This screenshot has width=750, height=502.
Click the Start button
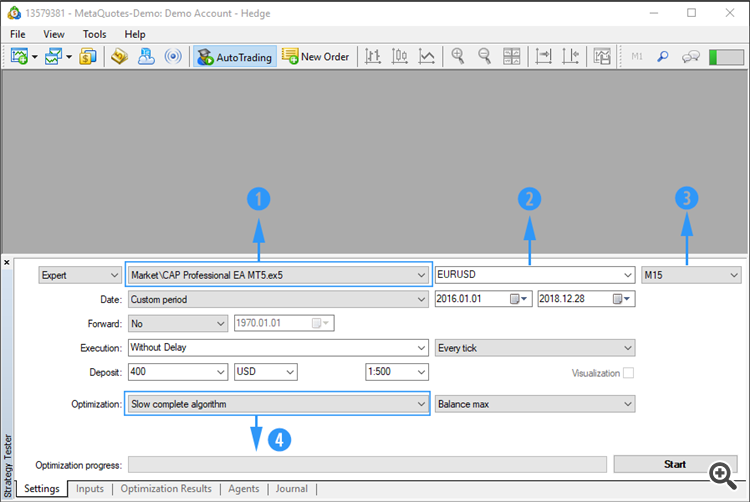point(675,464)
